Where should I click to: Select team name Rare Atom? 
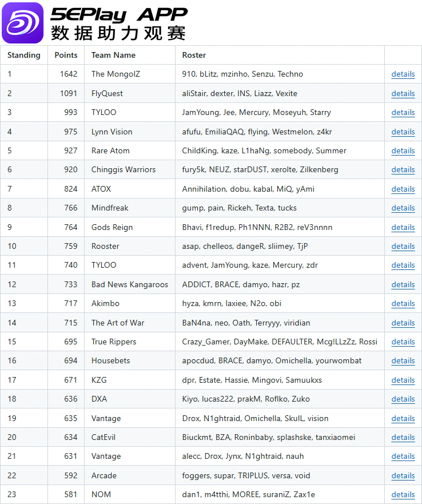pos(110,150)
